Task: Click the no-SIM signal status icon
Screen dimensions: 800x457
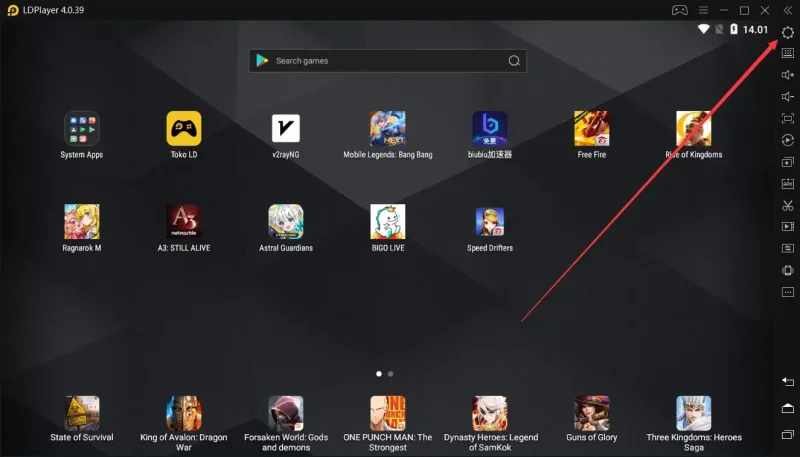Action: 719,29
